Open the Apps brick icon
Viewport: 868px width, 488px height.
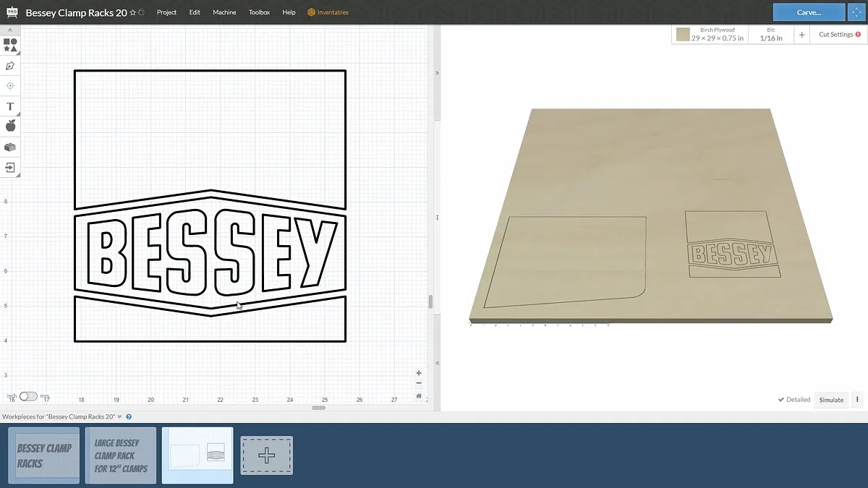tap(10, 147)
